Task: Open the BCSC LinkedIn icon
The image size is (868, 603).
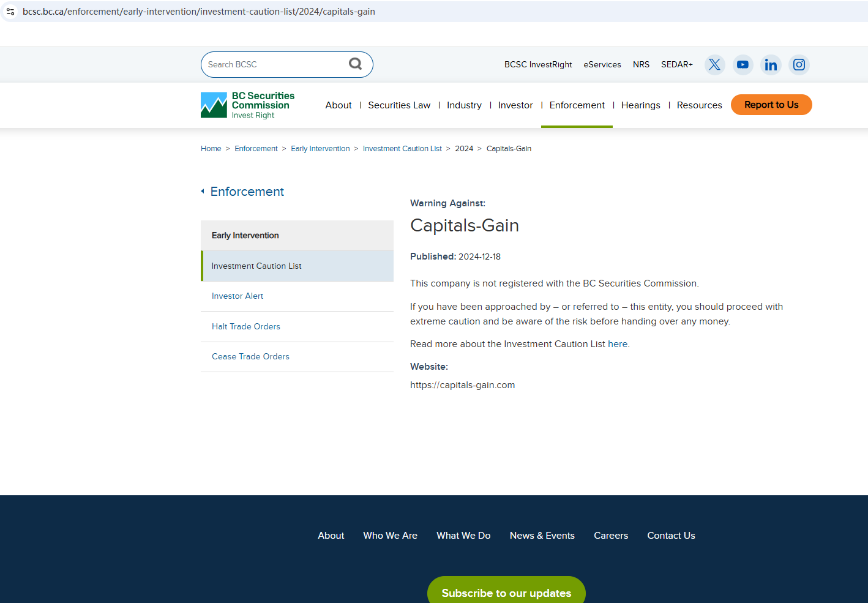Action: [x=771, y=65]
